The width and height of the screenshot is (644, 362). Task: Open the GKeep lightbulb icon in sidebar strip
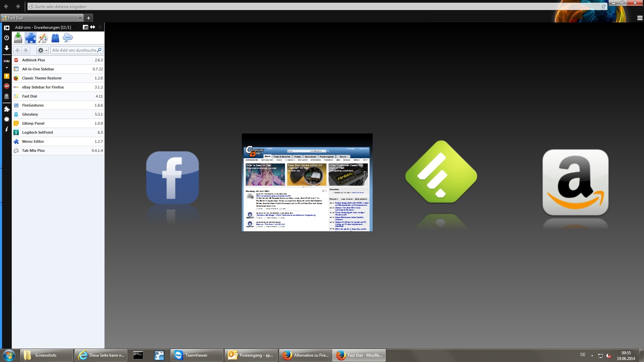[6, 76]
